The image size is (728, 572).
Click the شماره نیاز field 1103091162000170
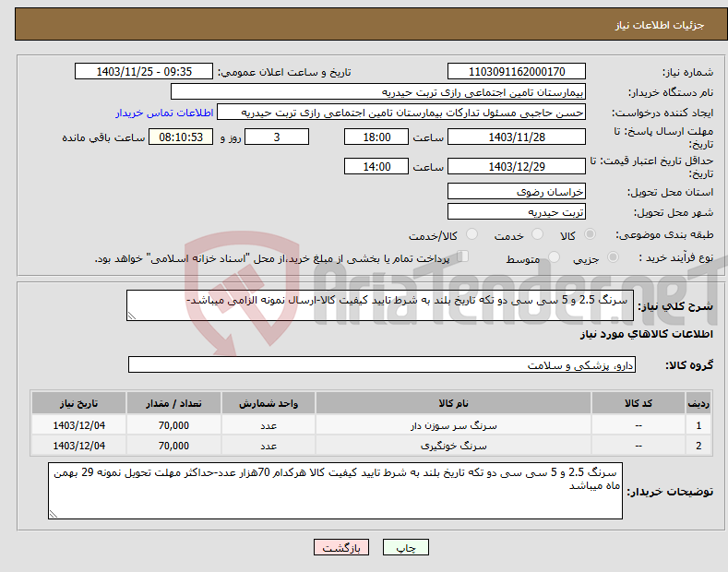click(x=517, y=72)
